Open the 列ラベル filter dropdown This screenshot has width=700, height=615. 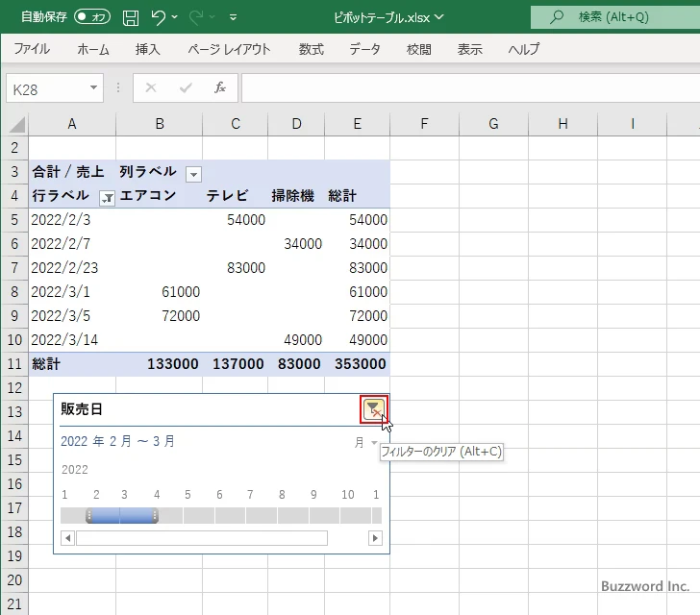193,174
